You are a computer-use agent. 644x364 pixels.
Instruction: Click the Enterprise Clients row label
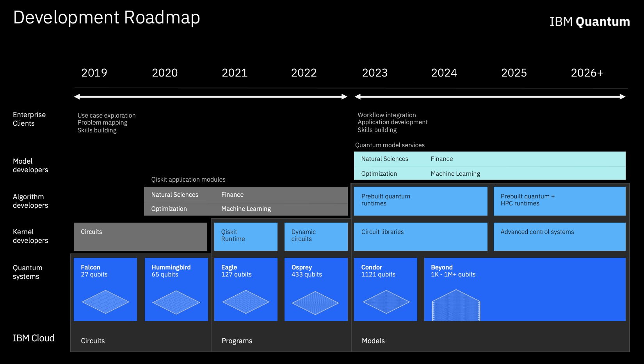[29, 119]
